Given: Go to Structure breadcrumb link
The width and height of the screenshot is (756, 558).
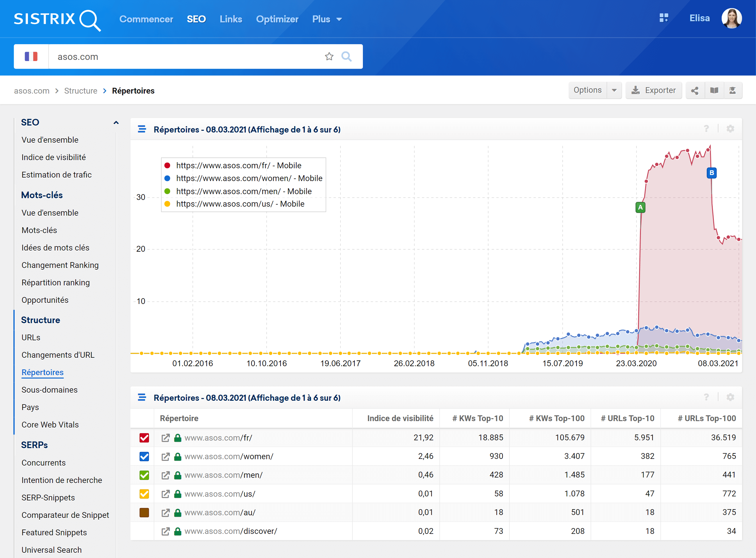Looking at the screenshot, I should pyautogui.click(x=81, y=91).
